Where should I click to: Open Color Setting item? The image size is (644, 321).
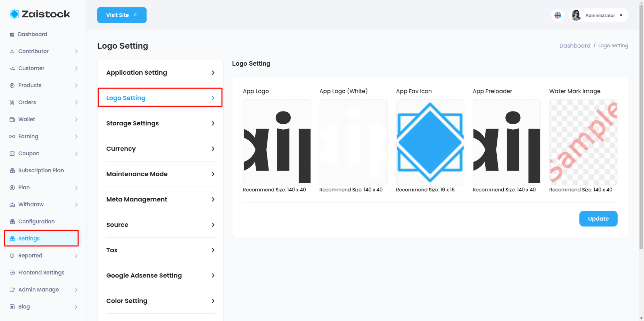click(x=160, y=301)
